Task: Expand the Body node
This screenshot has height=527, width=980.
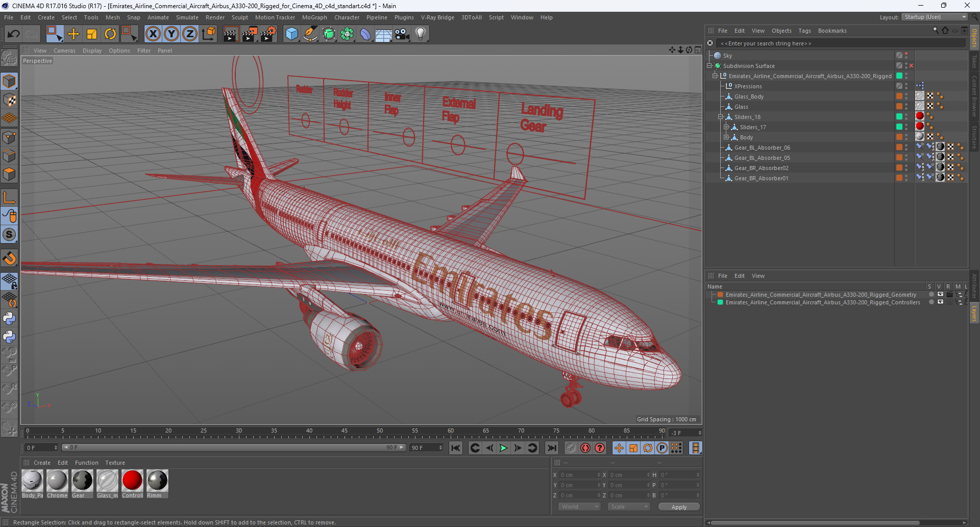Action: pos(726,137)
